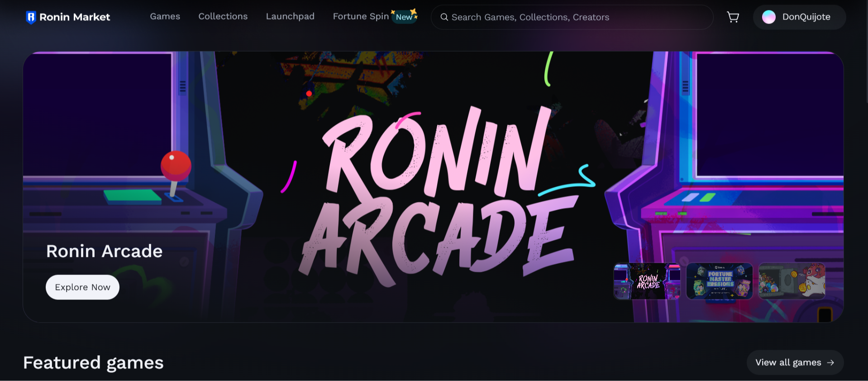Click the Ronin shield logo icon
868x381 pixels.
point(31,17)
